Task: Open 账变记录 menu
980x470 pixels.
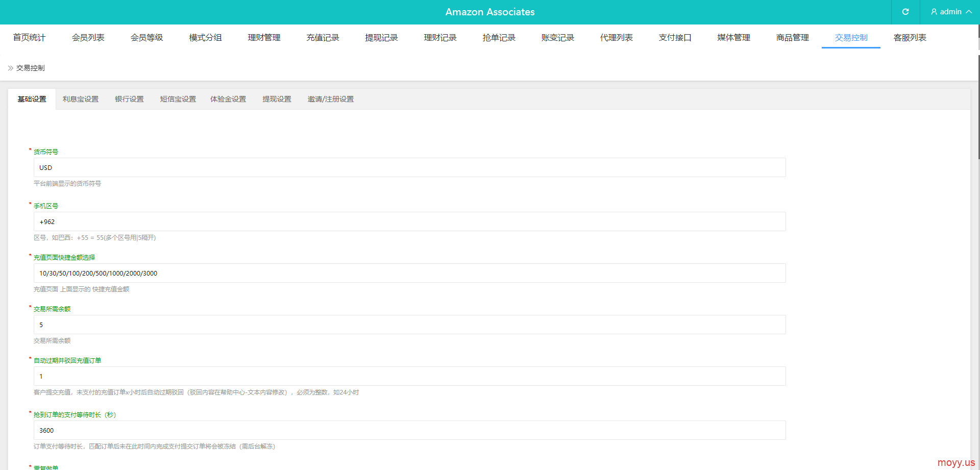Action: pyautogui.click(x=557, y=37)
